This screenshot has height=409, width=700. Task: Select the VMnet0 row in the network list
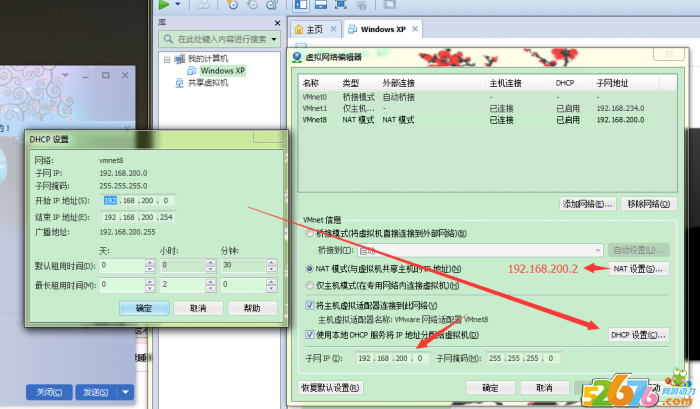click(487, 97)
